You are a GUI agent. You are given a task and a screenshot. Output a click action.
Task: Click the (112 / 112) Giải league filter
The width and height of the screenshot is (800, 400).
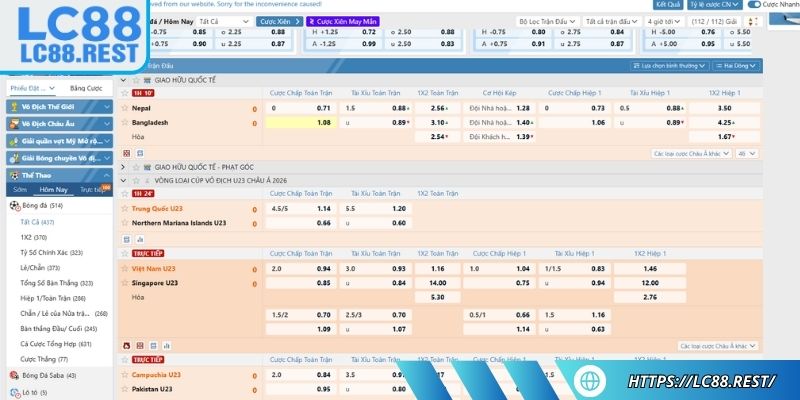pyautogui.click(x=714, y=21)
